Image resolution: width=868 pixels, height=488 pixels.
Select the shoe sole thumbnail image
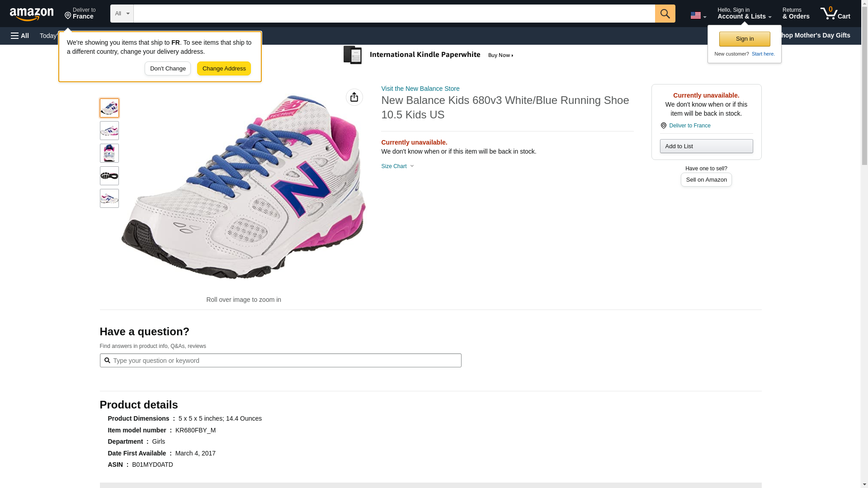tap(109, 176)
